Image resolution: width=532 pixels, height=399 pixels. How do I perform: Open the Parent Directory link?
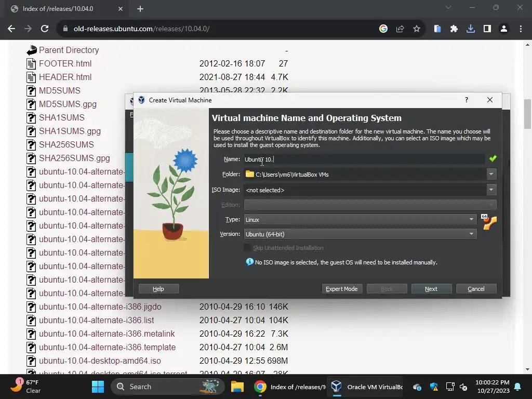69,50
